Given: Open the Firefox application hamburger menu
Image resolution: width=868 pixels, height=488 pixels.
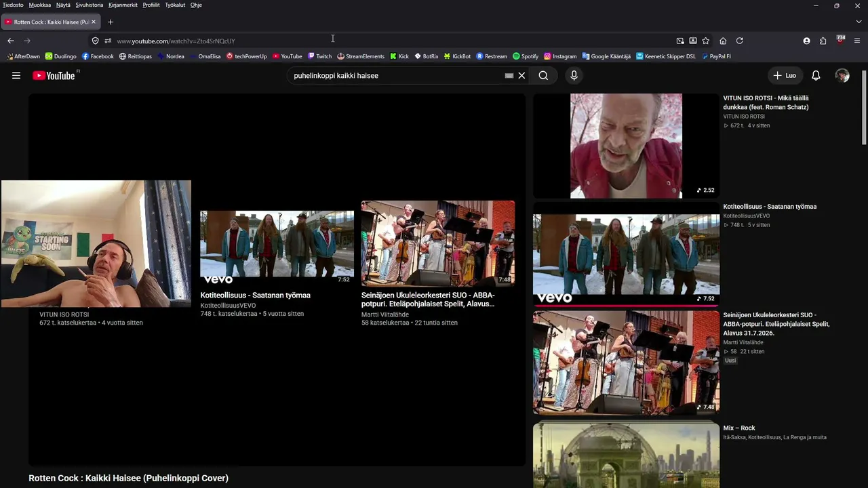Looking at the screenshot, I should [857, 41].
